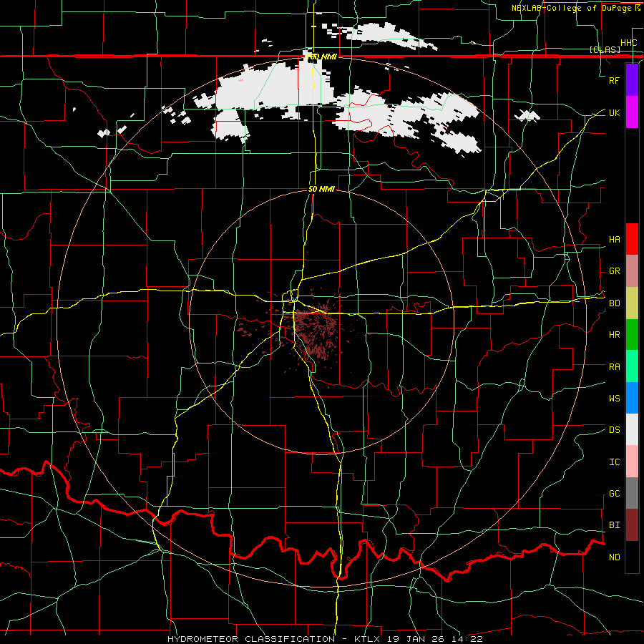Screen dimensions: 644x644
Task: Click the HR legend label
Action: (614, 335)
